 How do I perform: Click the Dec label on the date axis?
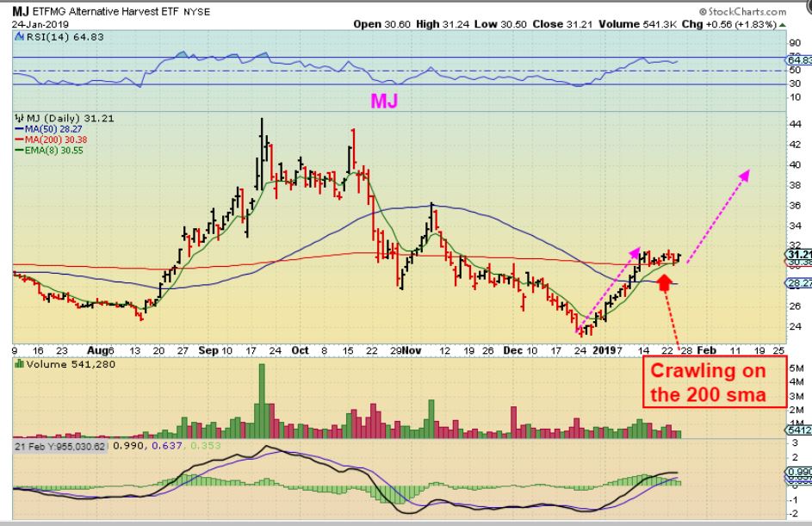513,350
